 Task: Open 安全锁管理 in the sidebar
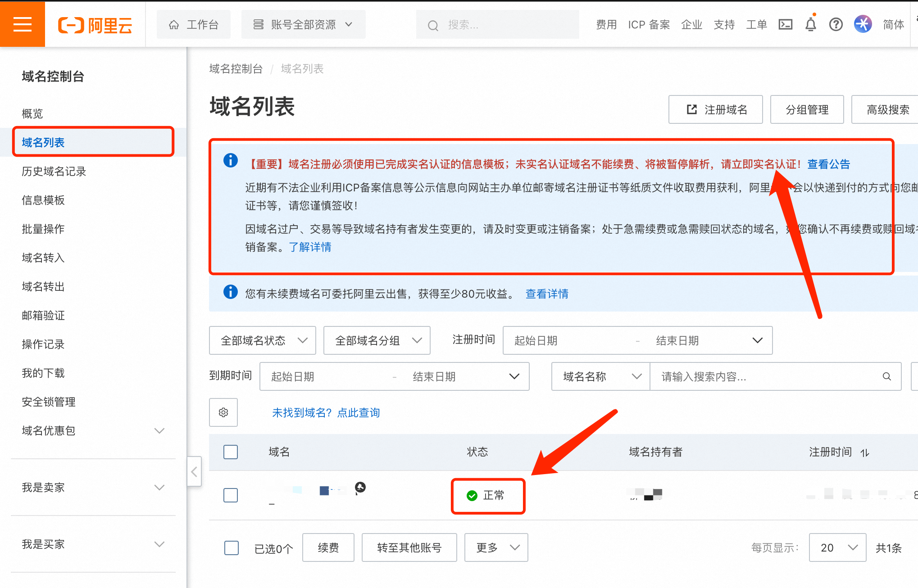pos(49,402)
